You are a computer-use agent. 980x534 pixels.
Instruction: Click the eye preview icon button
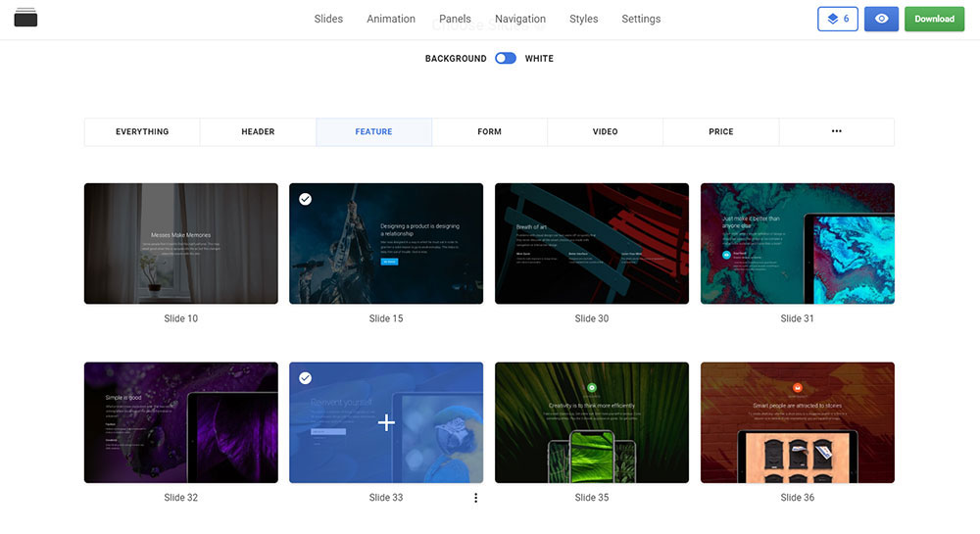coord(881,19)
